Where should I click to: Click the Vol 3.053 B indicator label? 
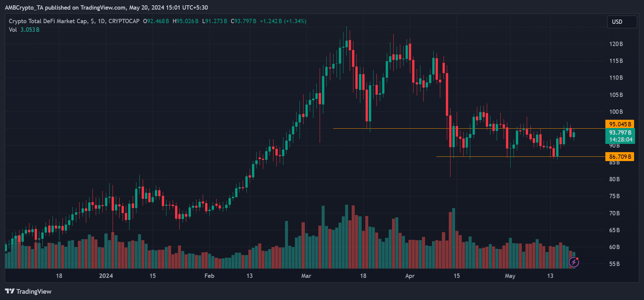pos(24,30)
